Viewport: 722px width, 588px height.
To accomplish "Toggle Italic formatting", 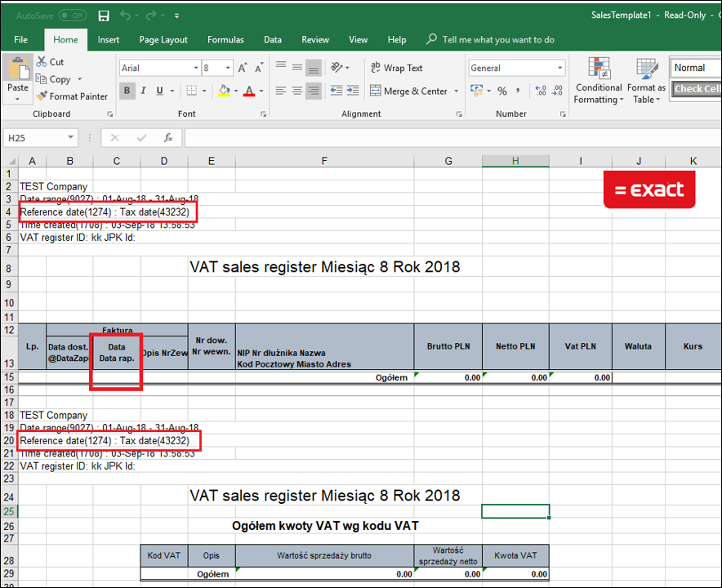I will pyautogui.click(x=143, y=91).
